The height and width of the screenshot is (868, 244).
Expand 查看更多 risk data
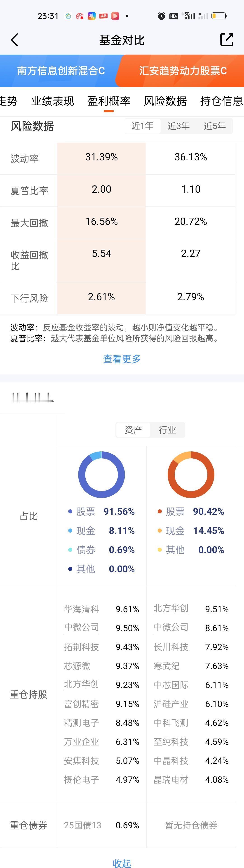pos(122,359)
